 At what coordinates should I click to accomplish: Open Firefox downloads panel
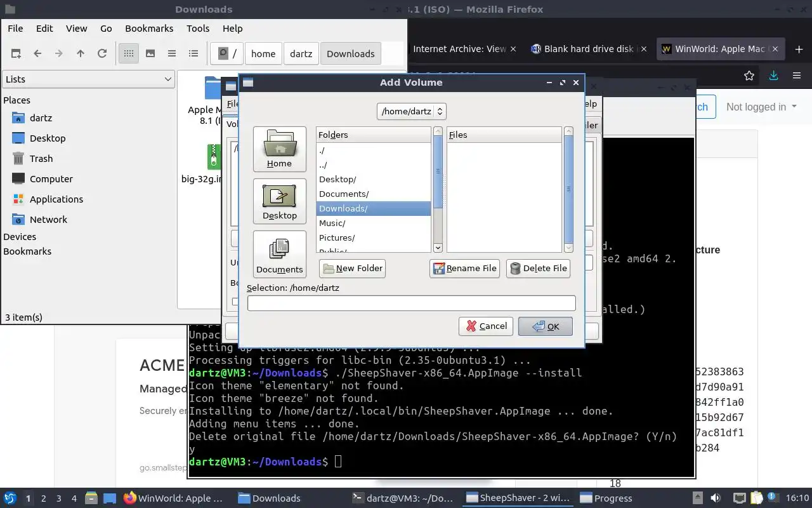(x=773, y=76)
